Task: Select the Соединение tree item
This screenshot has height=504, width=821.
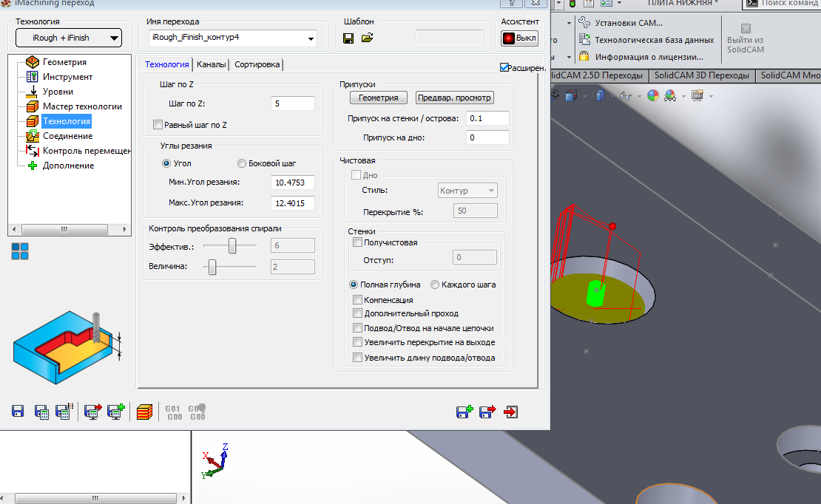Action: tap(67, 136)
